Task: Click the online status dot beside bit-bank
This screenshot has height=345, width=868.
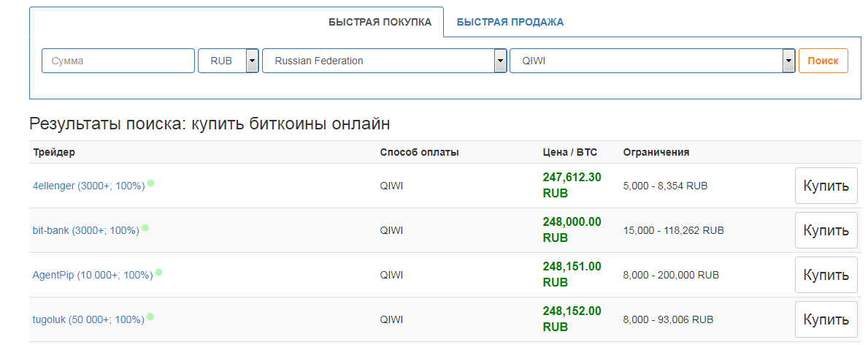Action: click(145, 227)
